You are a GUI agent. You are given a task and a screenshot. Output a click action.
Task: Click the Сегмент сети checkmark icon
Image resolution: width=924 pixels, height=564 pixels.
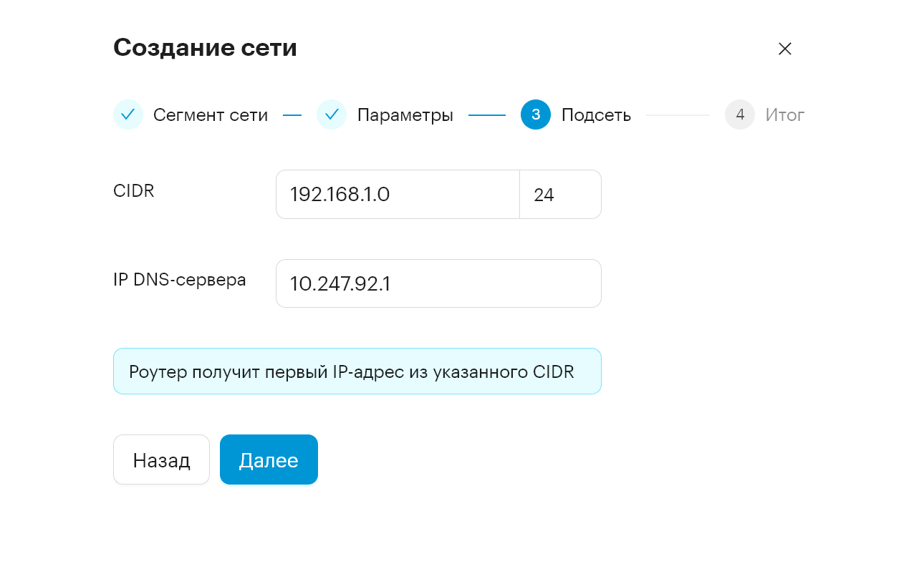tap(128, 115)
